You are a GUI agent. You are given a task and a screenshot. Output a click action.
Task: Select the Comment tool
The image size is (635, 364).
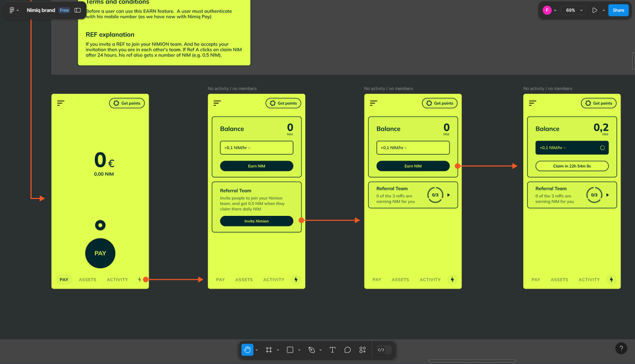coord(348,350)
